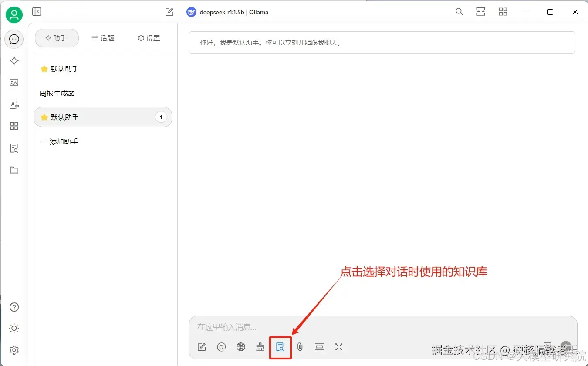The image size is (588, 366).
Task: Open knowledge base selector in input toolbar
Action: (x=280, y=347)
